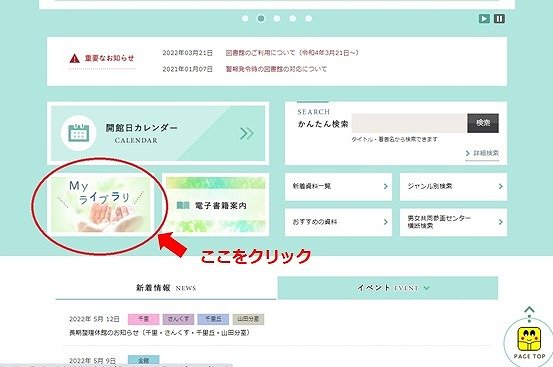The image size is (553, 367).
Task: Open 新着資料一覧 button
Action: (338, 186)
